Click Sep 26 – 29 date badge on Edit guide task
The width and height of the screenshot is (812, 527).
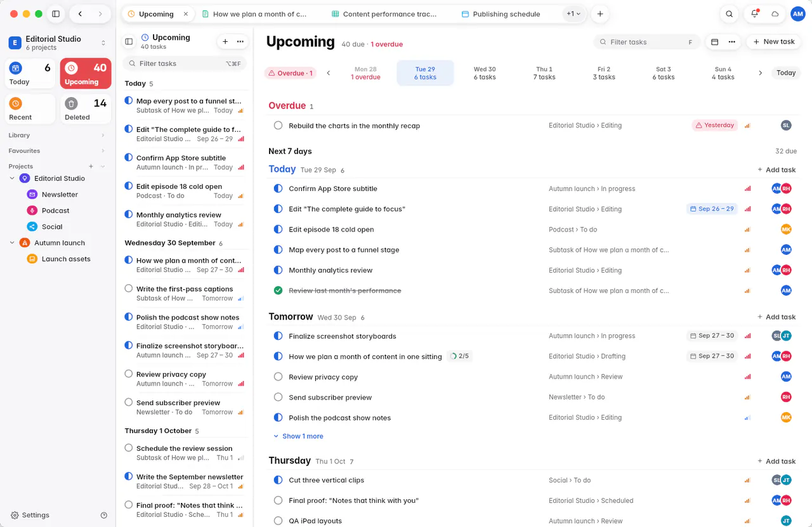(x=712, y=209)
